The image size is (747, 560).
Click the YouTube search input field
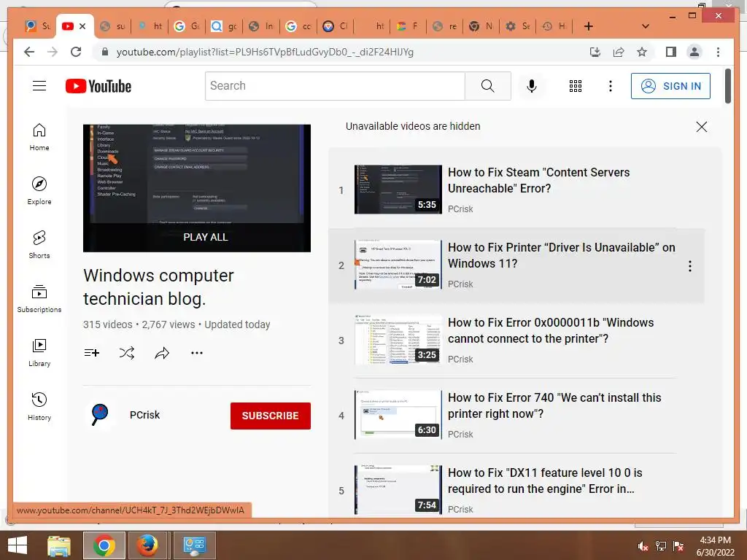[335, 86]
